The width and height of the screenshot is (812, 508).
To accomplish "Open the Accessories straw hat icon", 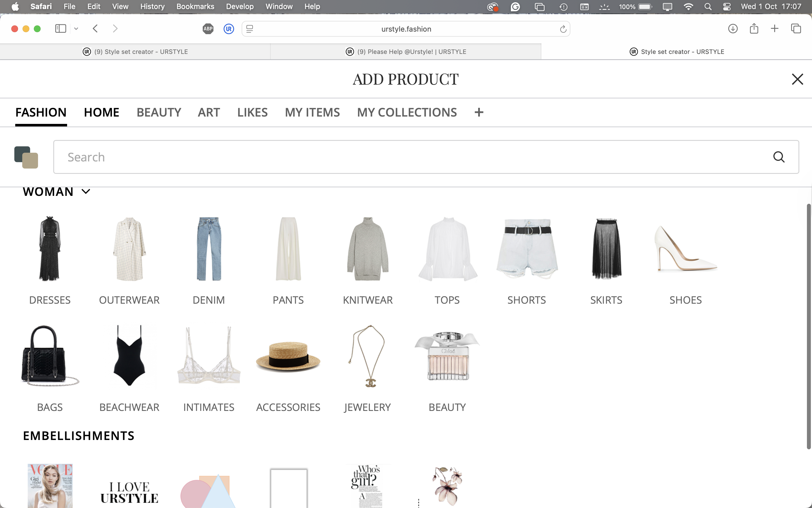I will (x=288, y=356).
